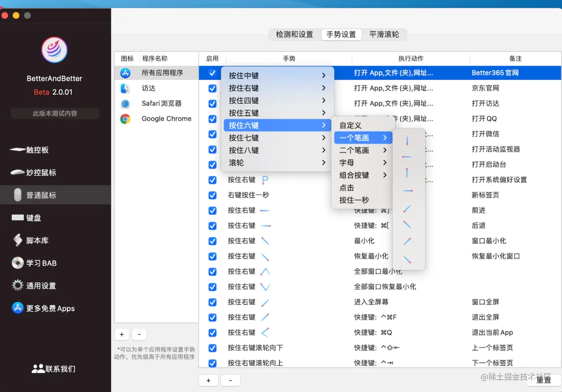This screenshot has height=392, width=562.
Task: Click the 备注 column header
Action: coord(515,58)
